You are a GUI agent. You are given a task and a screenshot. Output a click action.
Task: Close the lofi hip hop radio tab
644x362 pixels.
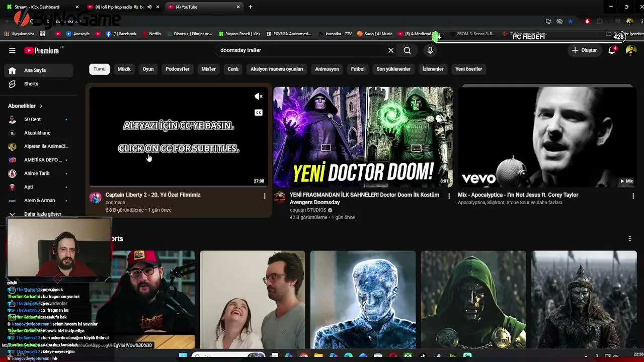[x=157, y=7]
